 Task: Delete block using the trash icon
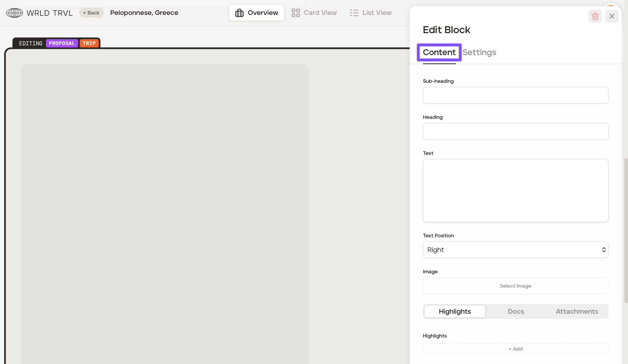(x=595, y=16)
